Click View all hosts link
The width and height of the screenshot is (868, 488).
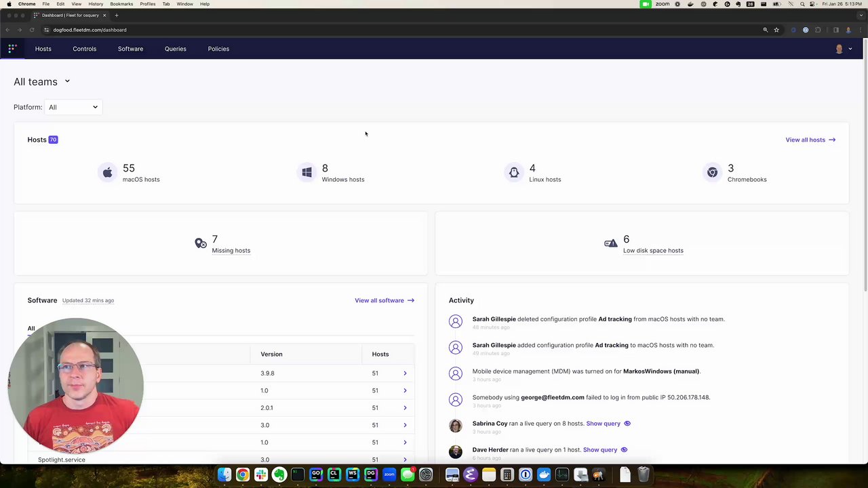(x=810, y=140)
